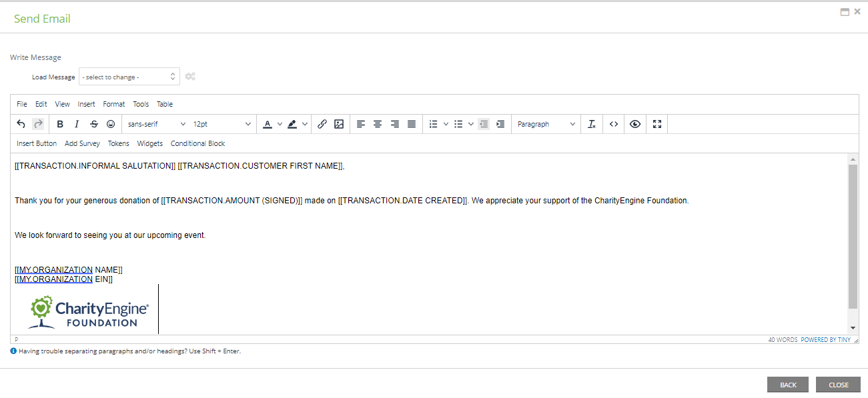Open the Insert menu
This screenshot has height=398, width=868.
87,104
